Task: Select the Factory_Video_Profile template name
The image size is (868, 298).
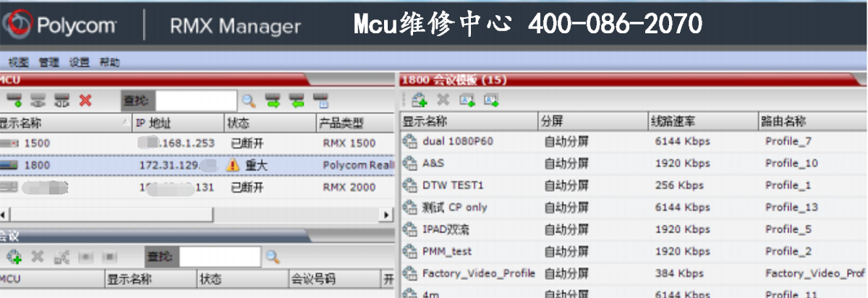Action: click(x=479, y=273)
